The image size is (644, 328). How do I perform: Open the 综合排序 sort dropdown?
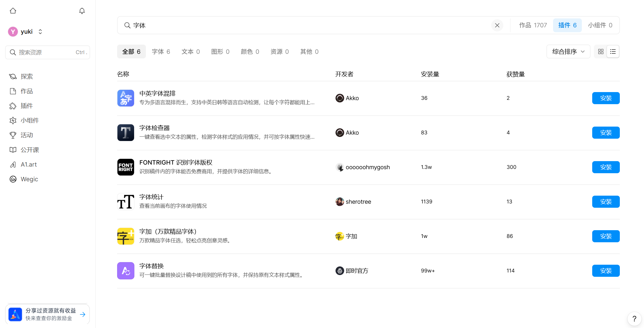(x=568, y=52)
